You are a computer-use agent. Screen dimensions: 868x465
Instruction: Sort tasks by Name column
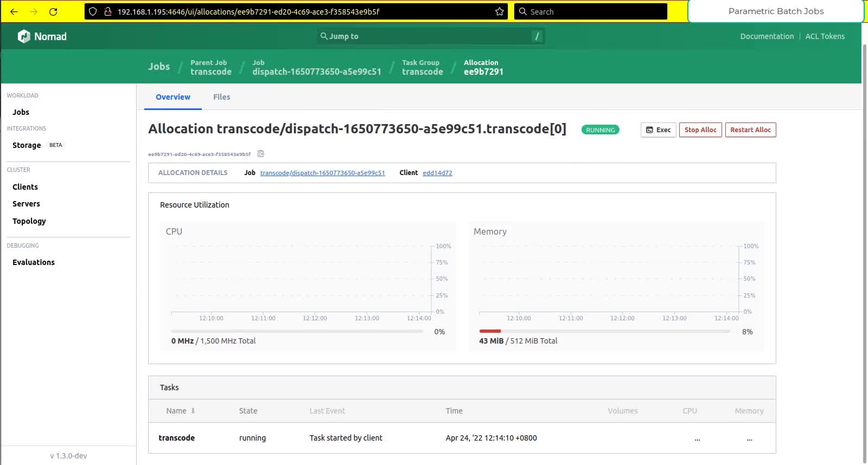tap(181, 411)
